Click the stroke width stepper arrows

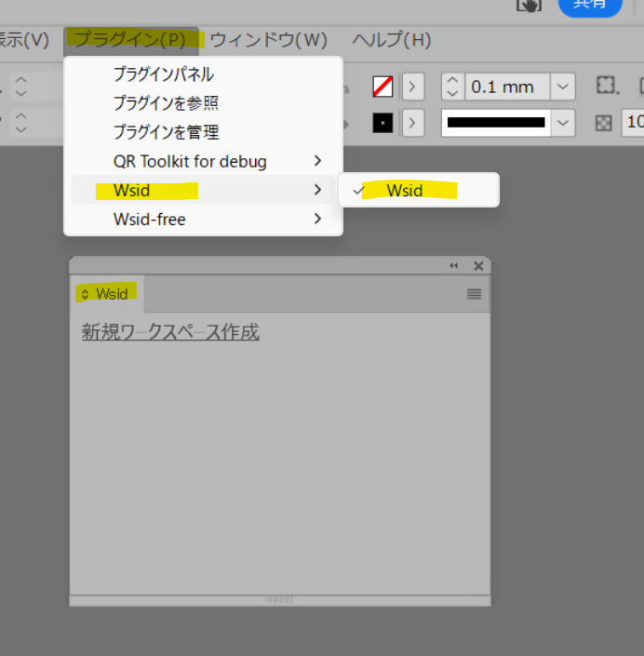[452, 87]
